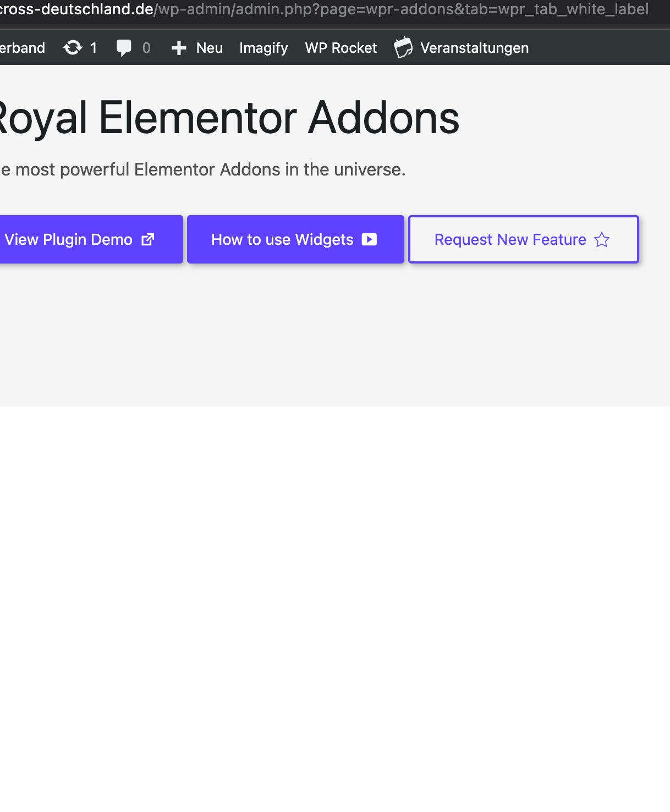The width and height of the screenshot is (670, 812).
Task: Open the comments speech bubble icon
Action: 124,48
